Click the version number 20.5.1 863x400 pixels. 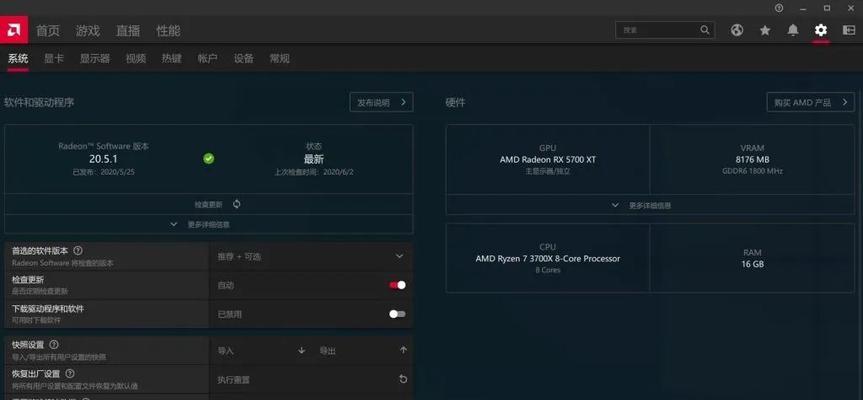[x=104, y=158]
